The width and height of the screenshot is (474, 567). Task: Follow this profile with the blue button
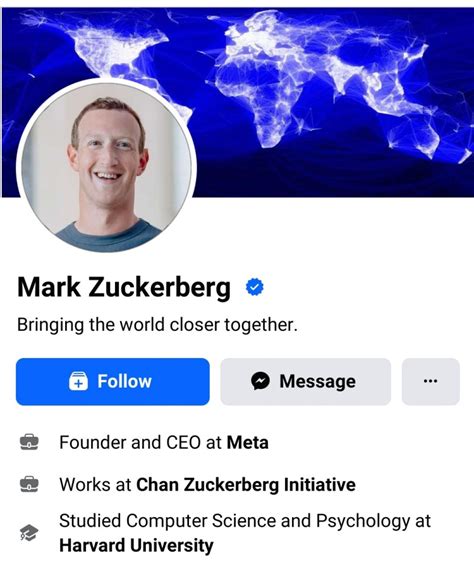(x=113, y=381)
